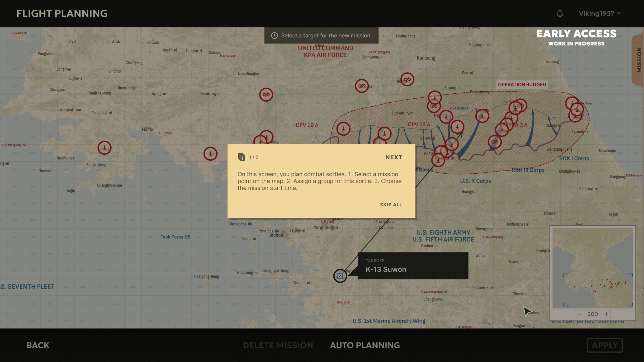Screen dimensions: 644x362
Task: Click the DELETE MISSION button
Action: (278, 345)
